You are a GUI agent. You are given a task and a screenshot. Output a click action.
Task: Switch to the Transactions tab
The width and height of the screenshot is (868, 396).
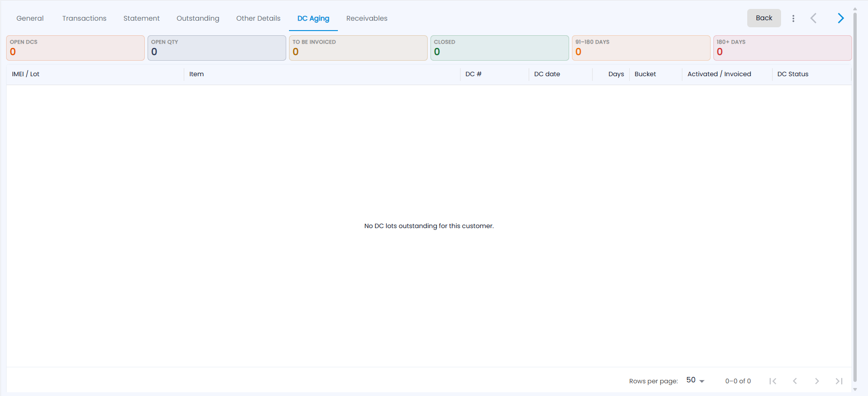(85, 18)
